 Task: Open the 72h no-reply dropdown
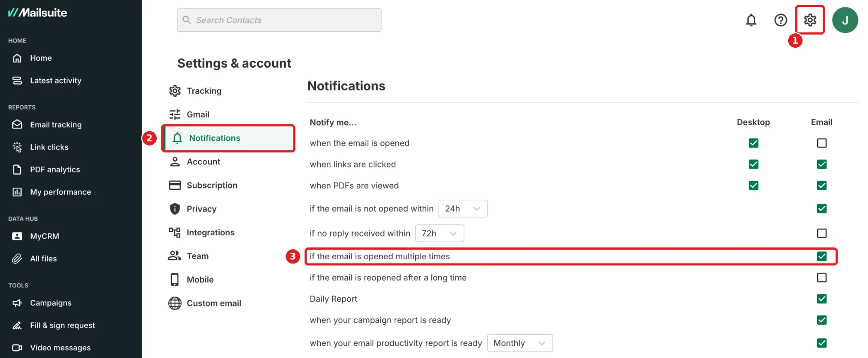coord(440,233)
